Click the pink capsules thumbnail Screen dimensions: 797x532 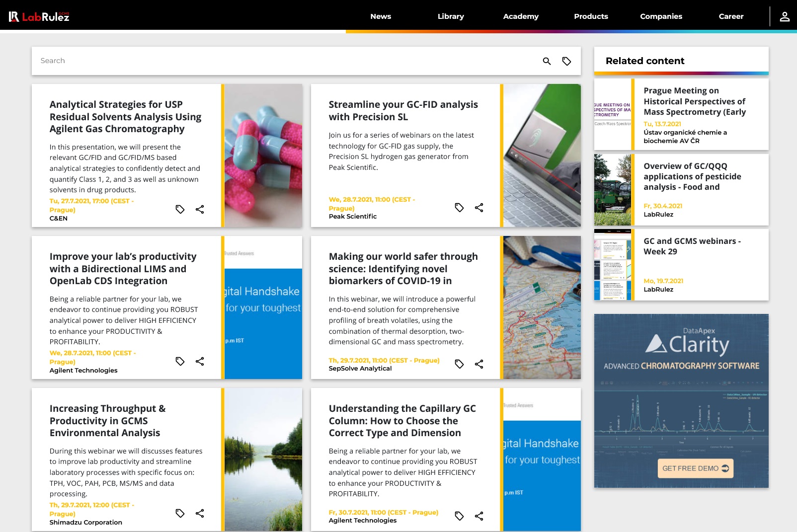pyautogui.click(x=263, y=155)
